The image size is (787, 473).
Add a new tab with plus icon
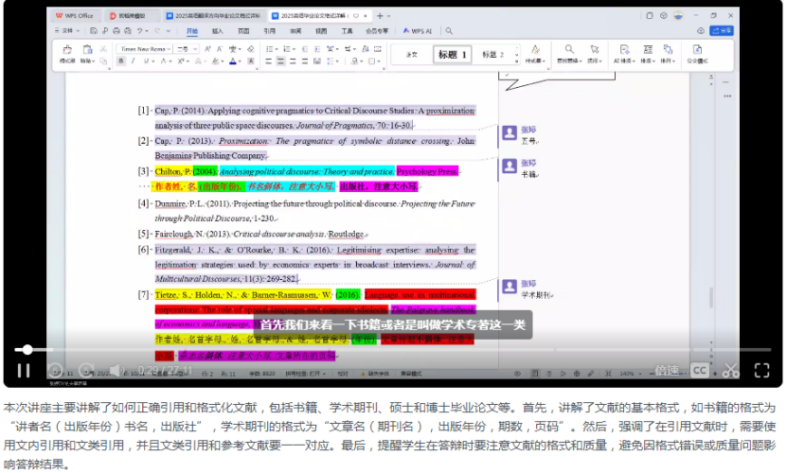tap(379, 16)
